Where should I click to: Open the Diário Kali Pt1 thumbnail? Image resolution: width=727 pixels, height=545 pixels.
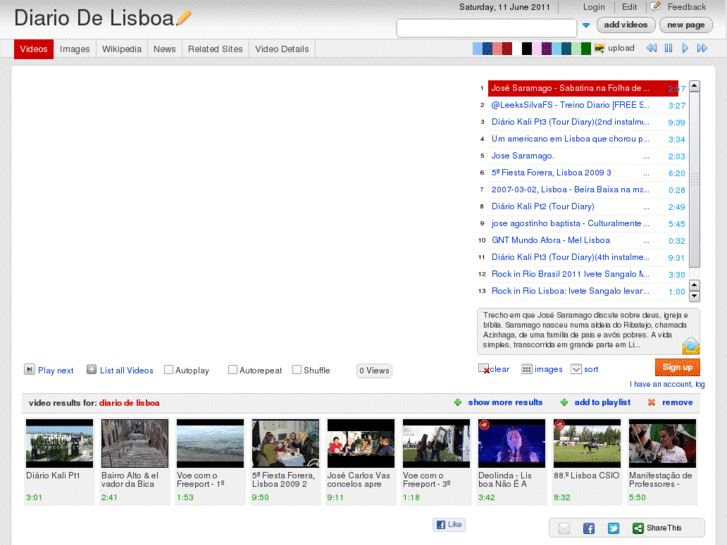tap(59, 443)
